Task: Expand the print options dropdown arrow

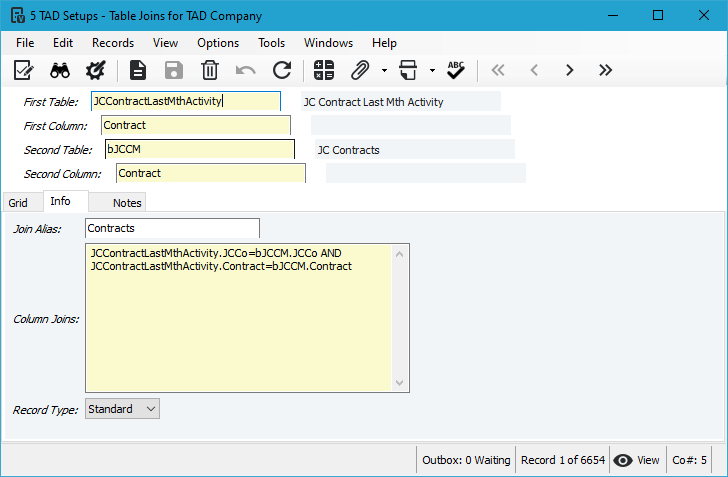Action: 432,71
